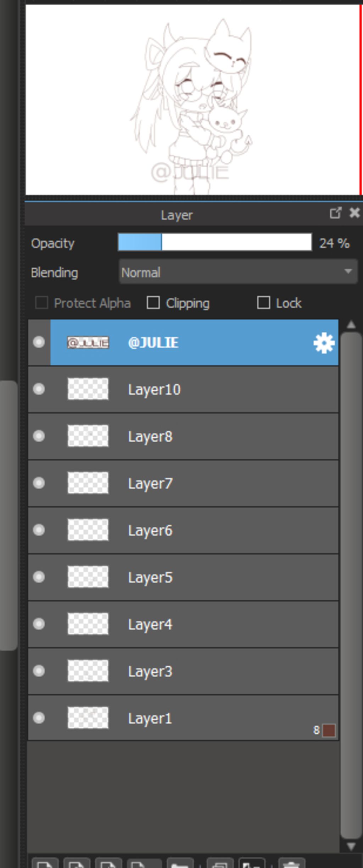Check the Lock checkbox
The height and width of the screenshot is (868, 363).
click(263, 303)
